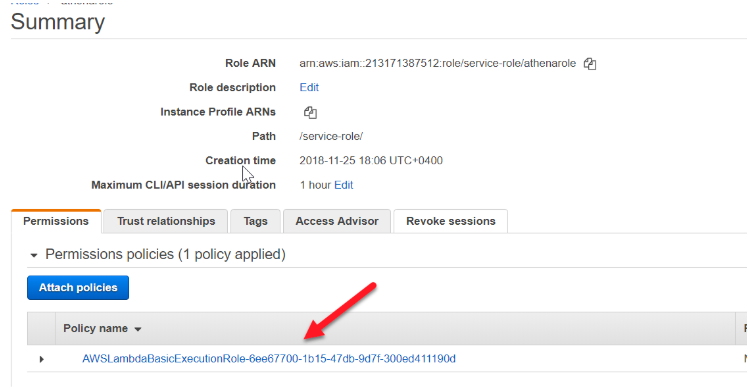The width and height of the screenshot is (748, 388).
Task: Click the Maximum CLI/API session duration label
Action: pos(183,185)
